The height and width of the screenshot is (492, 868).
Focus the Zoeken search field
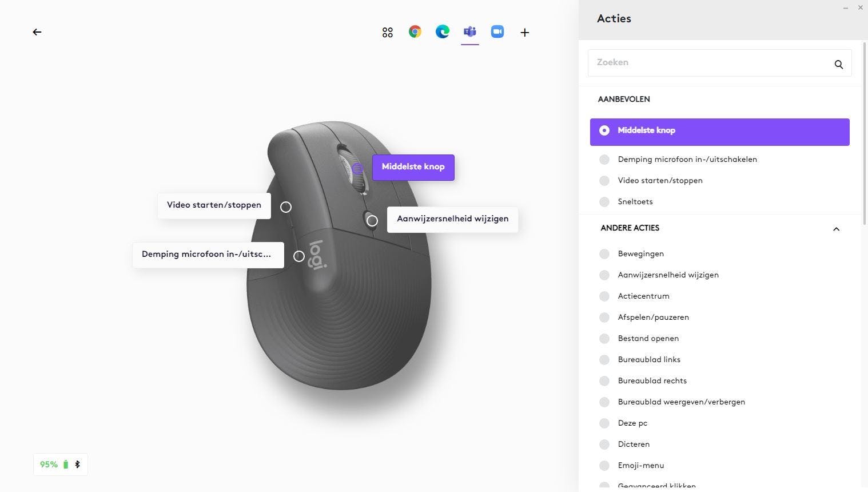[x=719, y=63]
